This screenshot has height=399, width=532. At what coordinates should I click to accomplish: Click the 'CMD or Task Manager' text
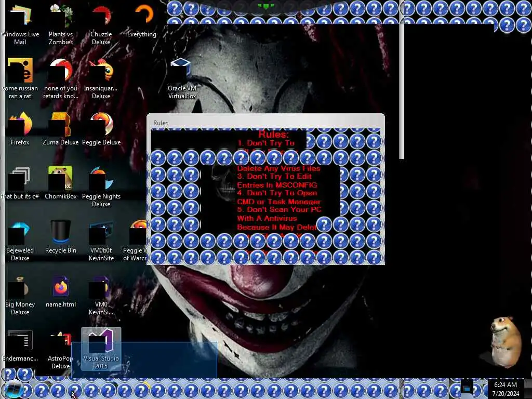click(x=278, y=202)
